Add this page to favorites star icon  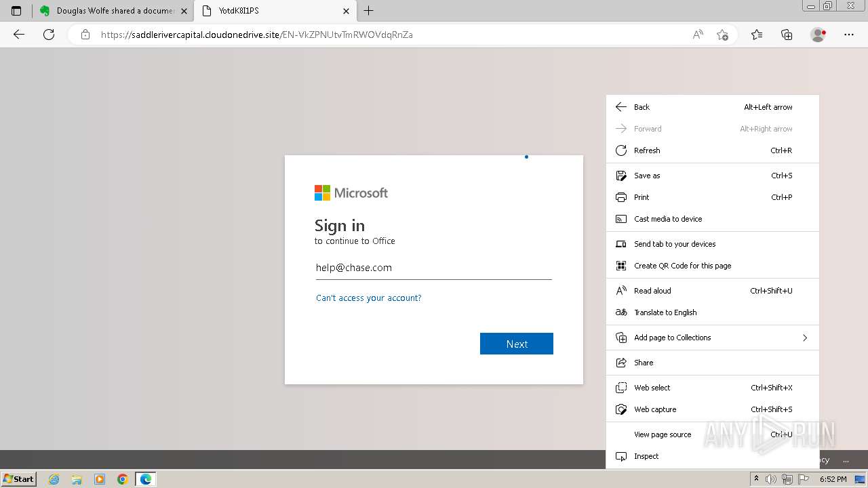(x=722, y=35)
